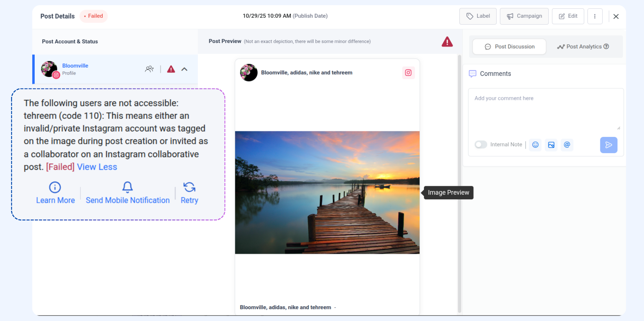Click the Learn More info circle icon
The image size is (644, 321).
(55, 187)
